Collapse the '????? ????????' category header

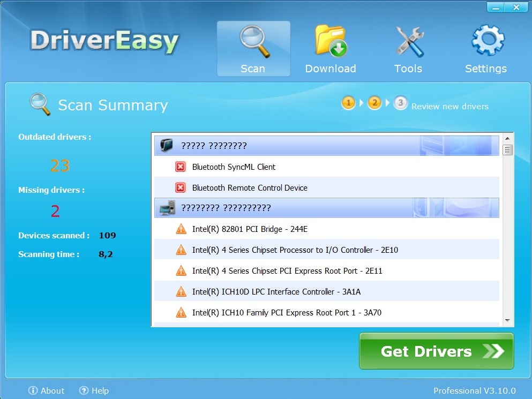(x=326, y=146)
